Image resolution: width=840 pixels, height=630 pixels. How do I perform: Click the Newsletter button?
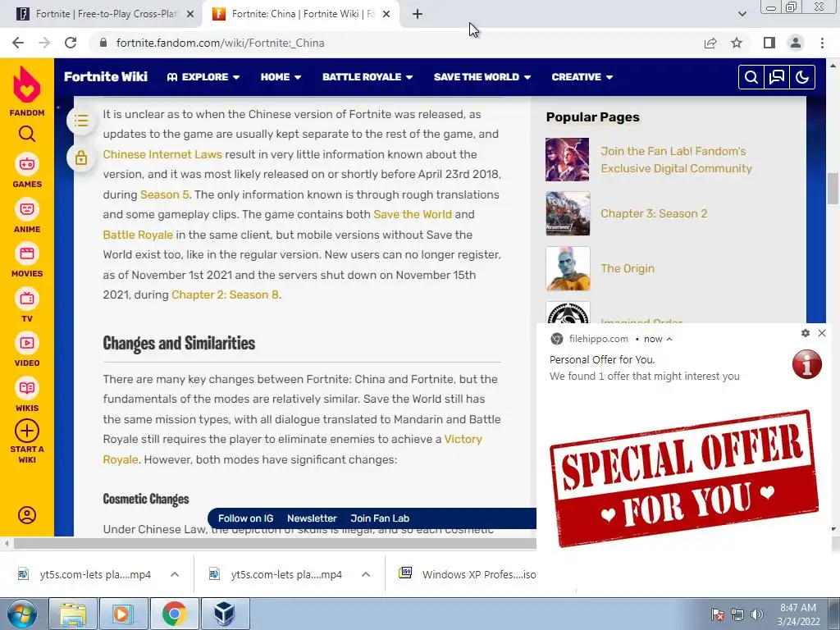tap(312, 518)
